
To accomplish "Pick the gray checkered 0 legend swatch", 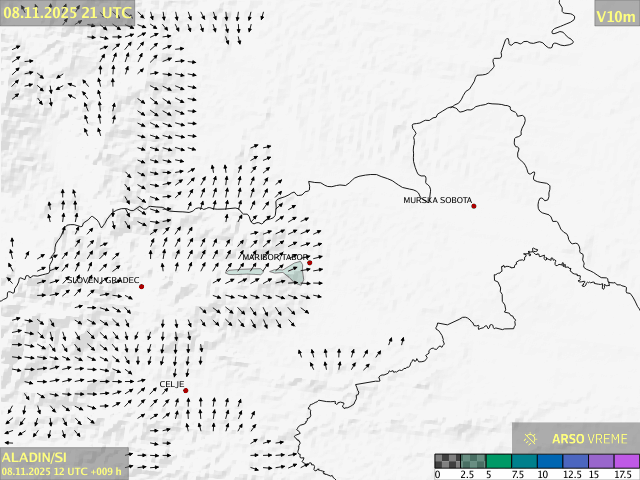I will 447,461.
